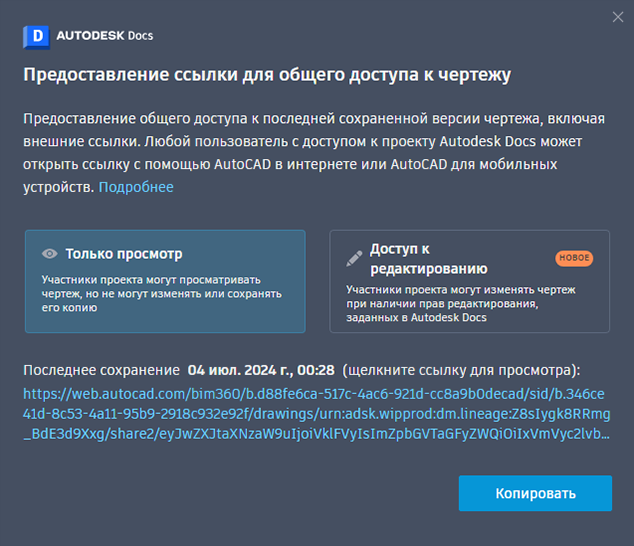
Task: Click the щелкните ссылку для просмотра hint
Action: click(461, 370)
